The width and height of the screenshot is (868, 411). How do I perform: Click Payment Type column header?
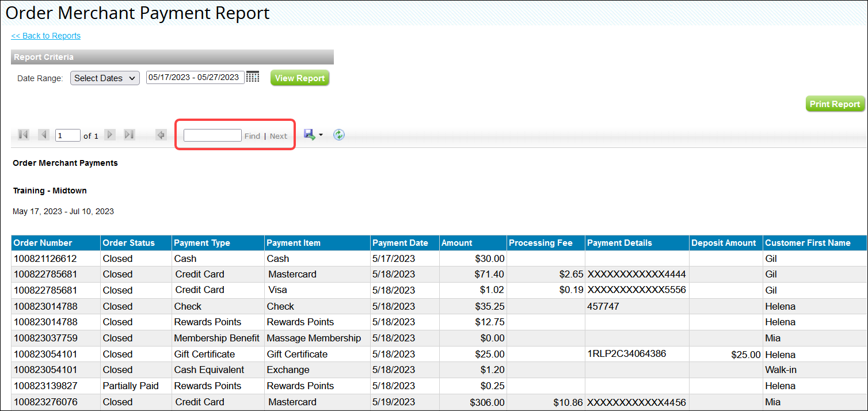[218, 243]
